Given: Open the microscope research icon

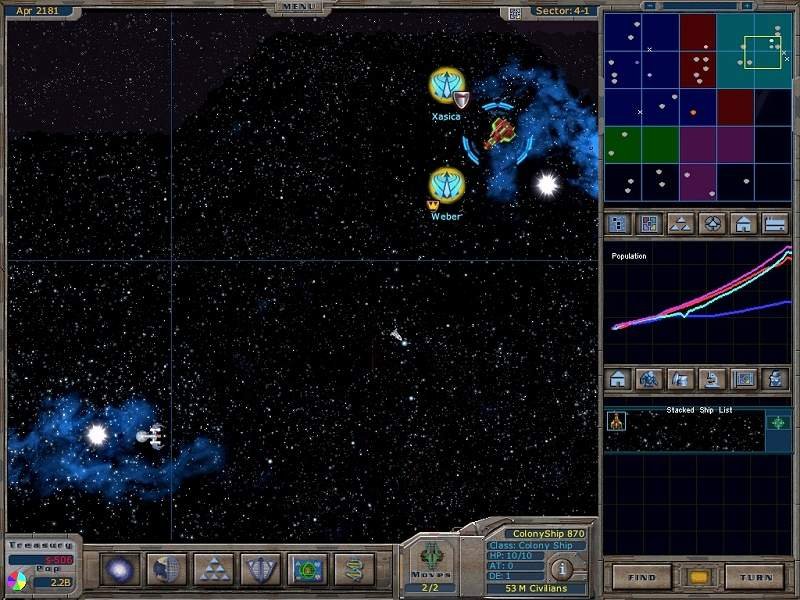Looking at the screenshot, I should 712,379.
